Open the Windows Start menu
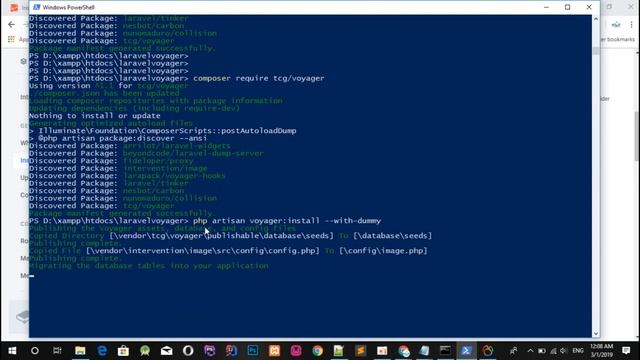The width and height of the screenshot is (640, 360). (12, 351)
